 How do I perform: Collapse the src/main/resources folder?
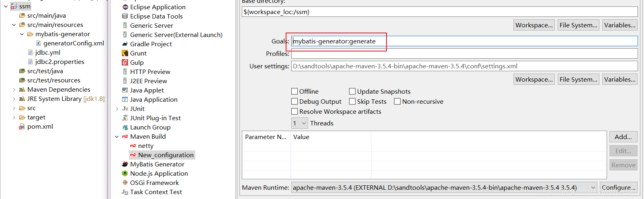[x=14, y=25]
